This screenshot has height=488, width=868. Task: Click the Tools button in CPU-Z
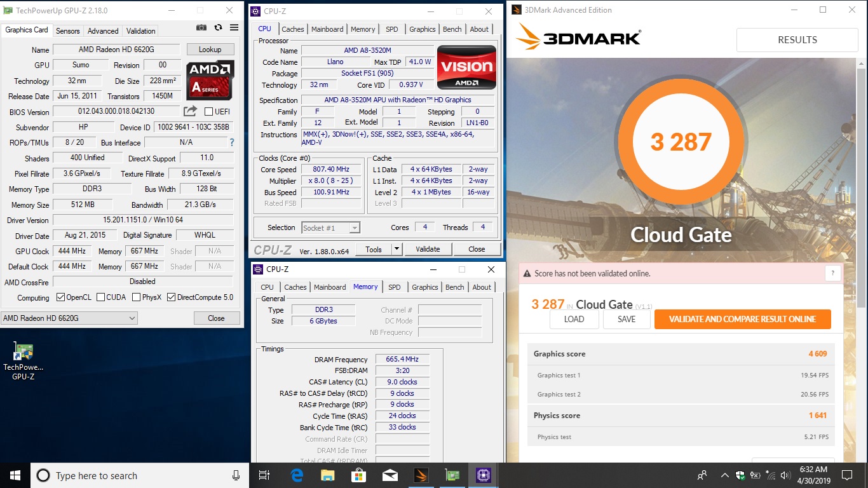coord(374,249)
